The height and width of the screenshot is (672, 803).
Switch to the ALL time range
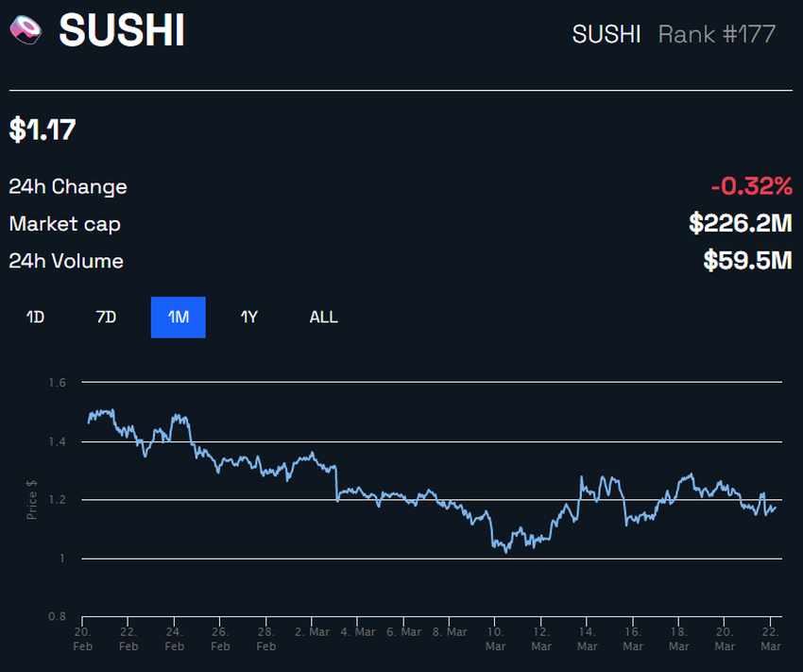coord(323,317)
